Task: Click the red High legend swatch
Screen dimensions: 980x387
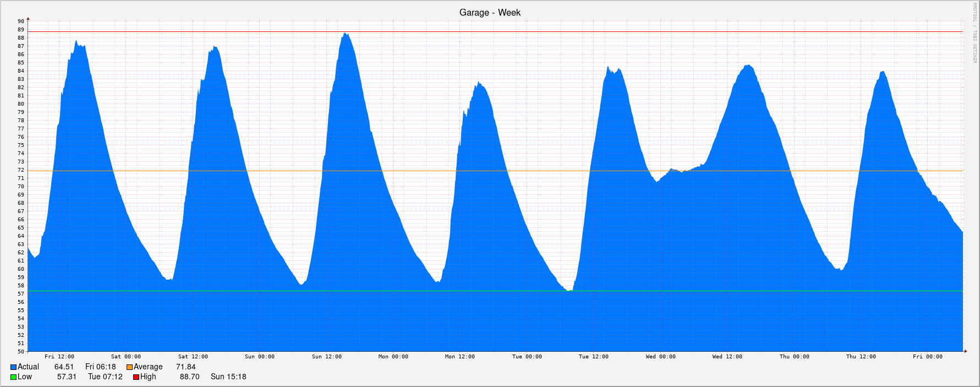Action: point(136,377)
